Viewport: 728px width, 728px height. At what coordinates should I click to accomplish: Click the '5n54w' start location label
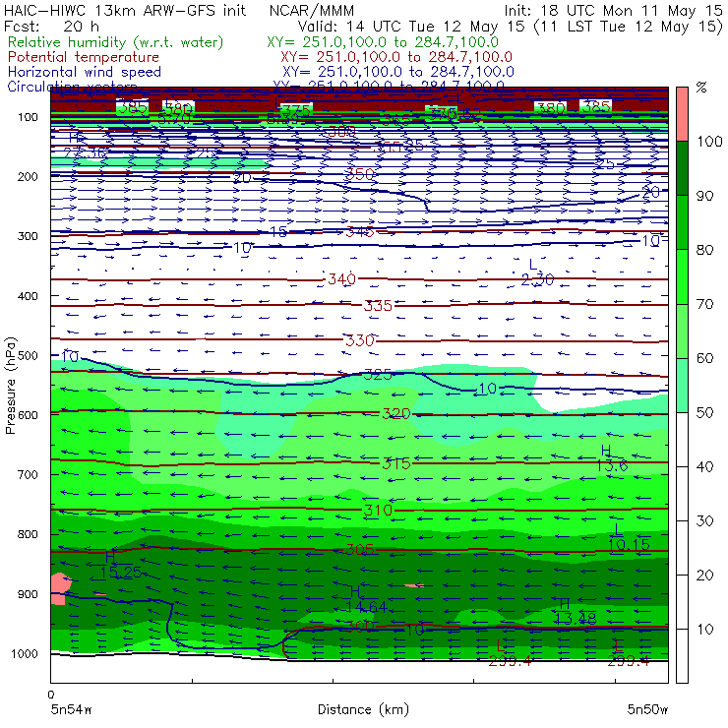tap(71, 710)
